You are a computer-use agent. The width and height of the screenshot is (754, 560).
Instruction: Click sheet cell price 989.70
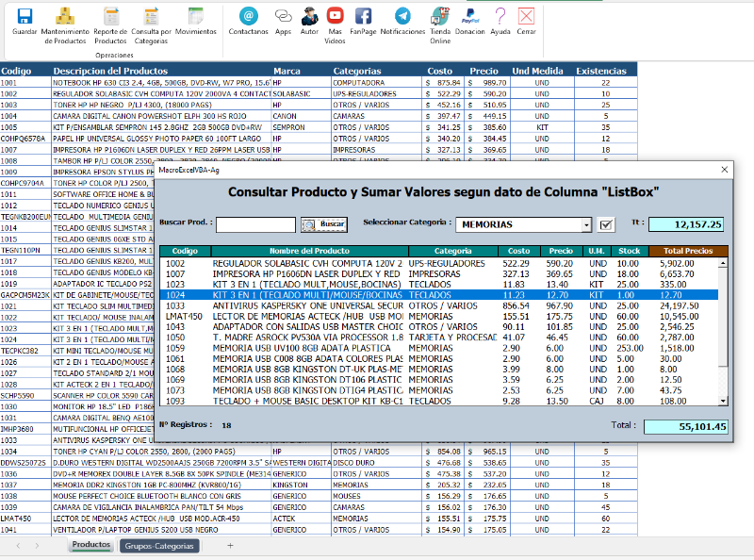[x=486, y=83]
